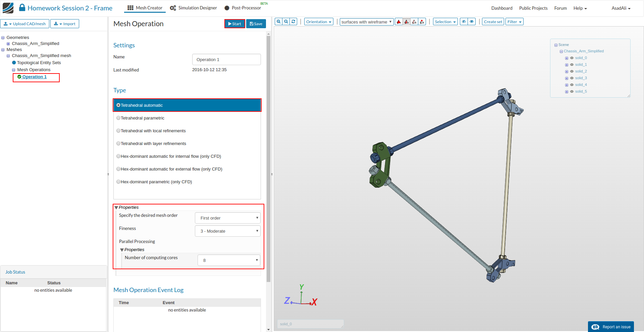Open the Number of computing cores dropdown

[229, 260]
